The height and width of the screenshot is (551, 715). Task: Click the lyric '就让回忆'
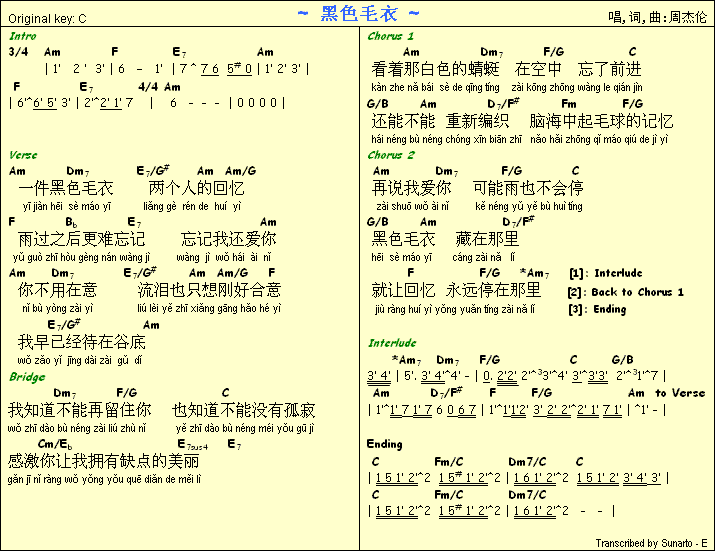point(403,290)
